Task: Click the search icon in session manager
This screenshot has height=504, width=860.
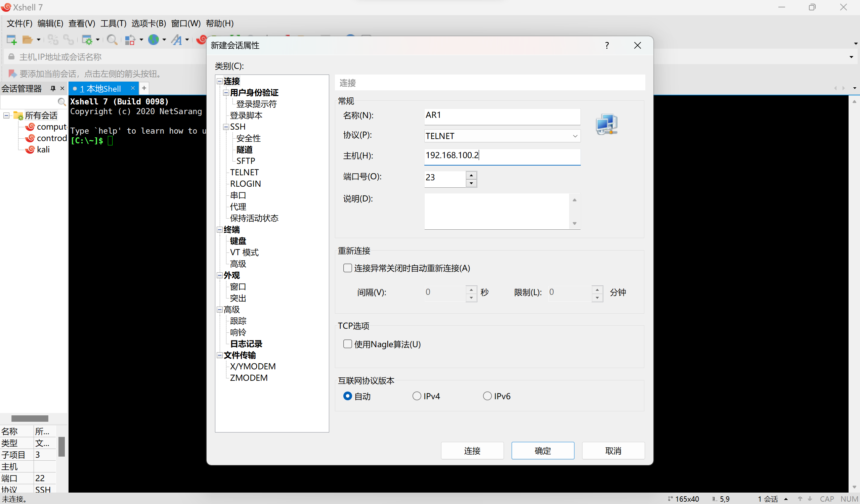Action: tap(62, 102)
